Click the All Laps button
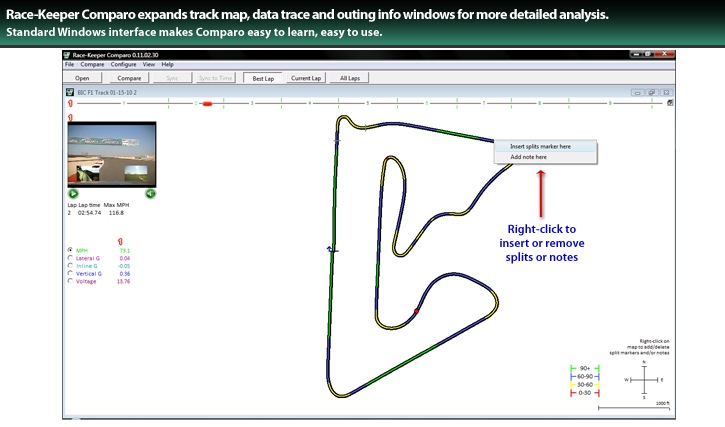The height and width of the screenshot is (427, 725). coord(350,77)
